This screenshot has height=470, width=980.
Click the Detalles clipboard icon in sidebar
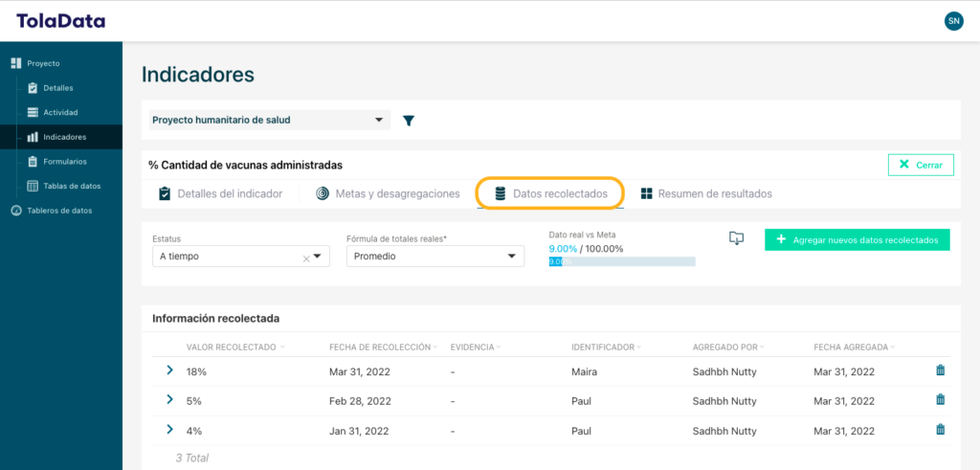point(33,88)
